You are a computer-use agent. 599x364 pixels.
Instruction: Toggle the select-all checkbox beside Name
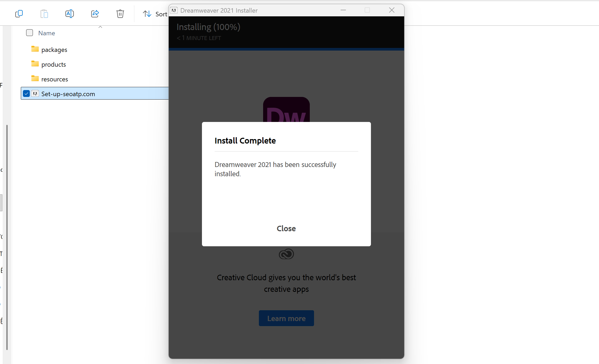(30, 33)
